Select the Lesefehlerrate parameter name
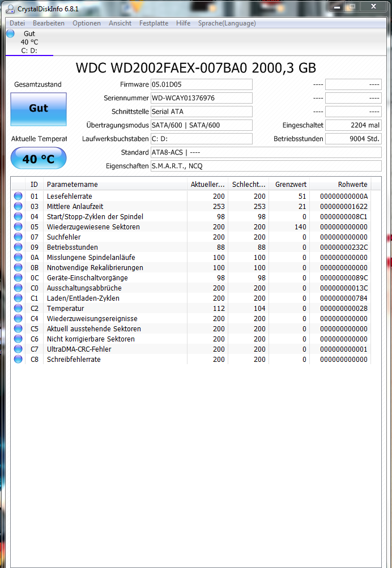 (70, 197)
